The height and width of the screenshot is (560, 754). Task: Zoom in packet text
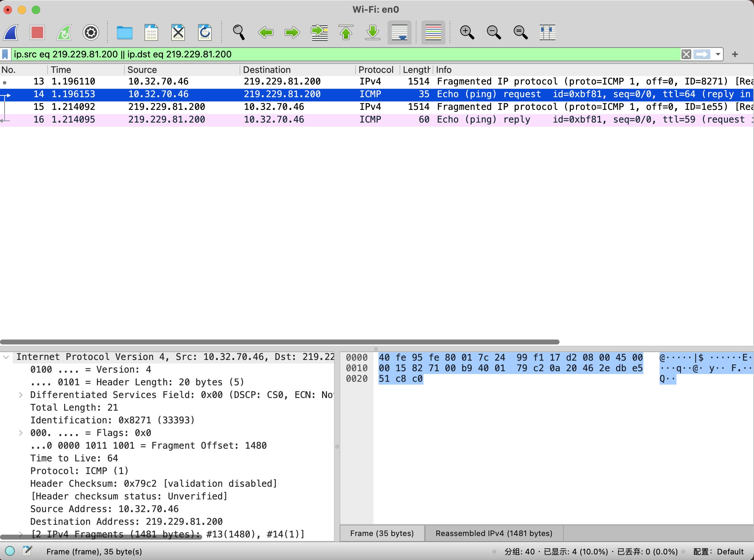point(467,32)
